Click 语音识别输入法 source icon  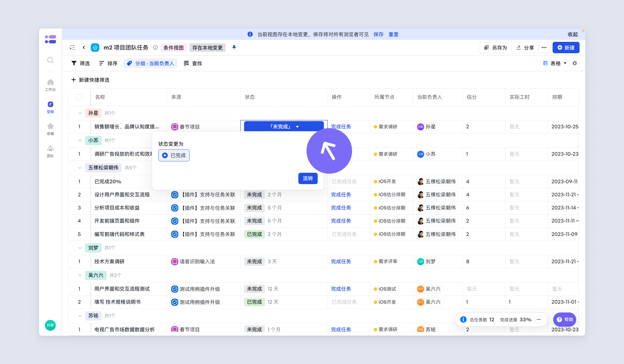(x=175, y=262)
